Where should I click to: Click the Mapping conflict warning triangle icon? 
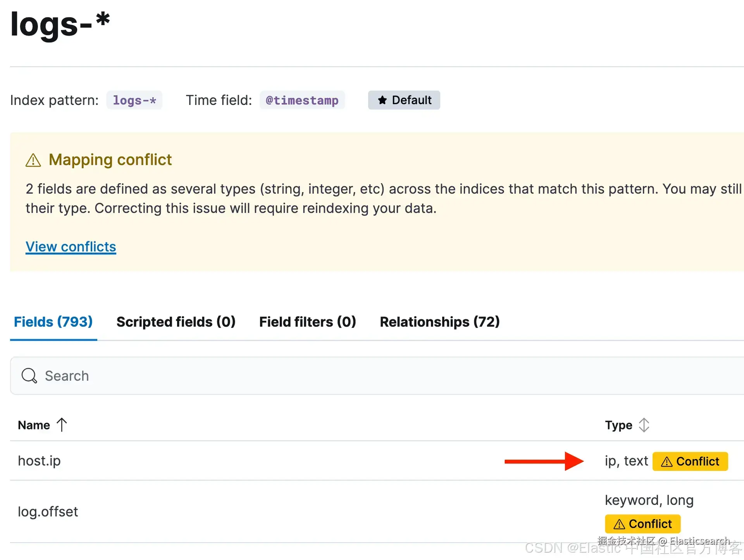pyautogui.click(x=33, y=160)
